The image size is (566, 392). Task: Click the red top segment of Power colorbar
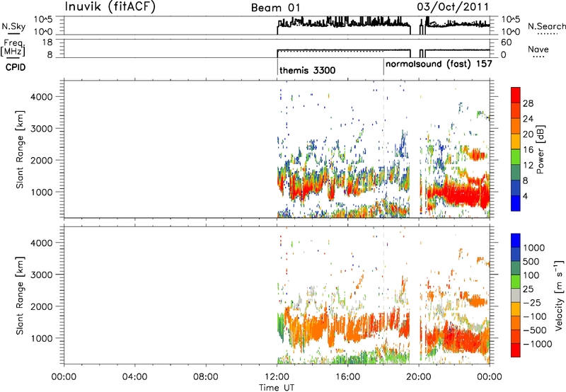pos(516,95)
